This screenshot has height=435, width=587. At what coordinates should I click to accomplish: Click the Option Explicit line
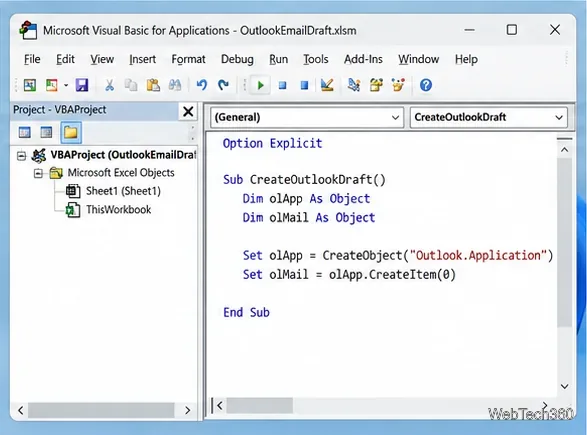(273, 143)
